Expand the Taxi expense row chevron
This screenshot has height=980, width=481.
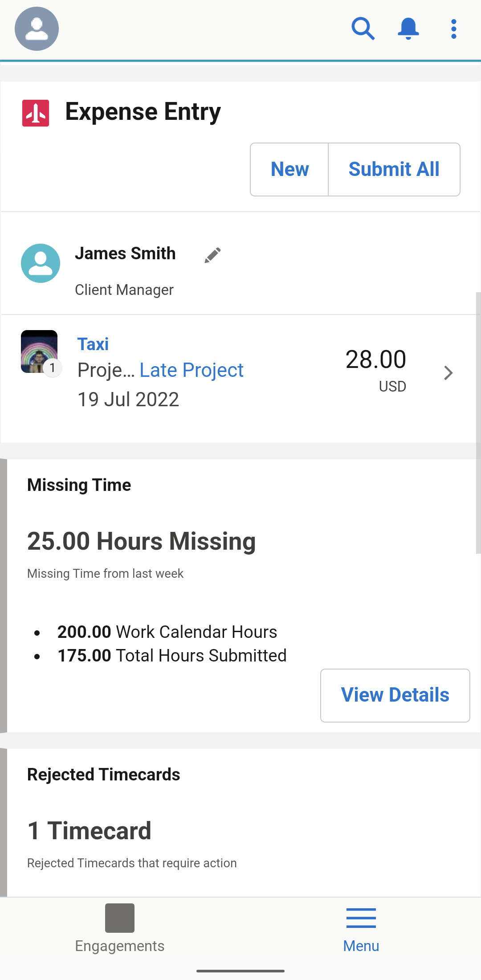click(x=448, y=373)
